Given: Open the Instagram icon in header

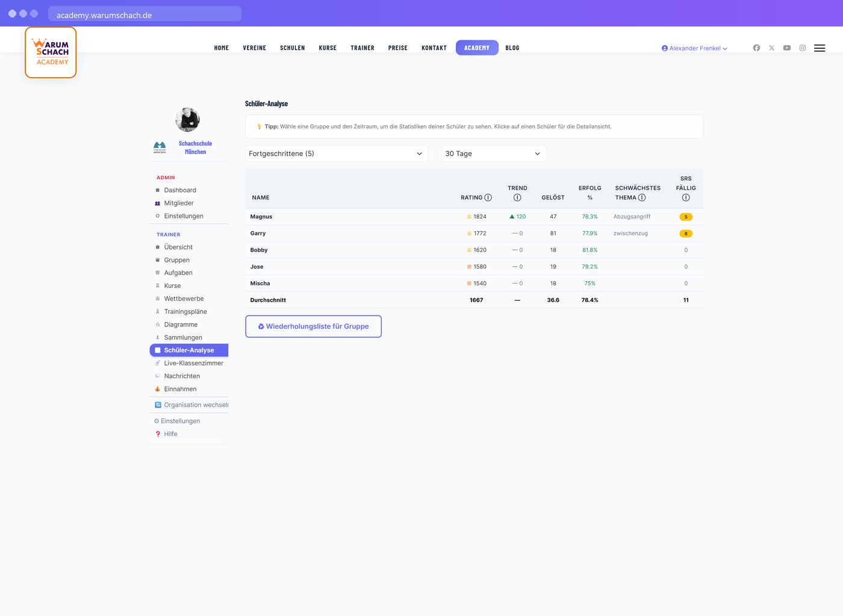Looking at the screenshot, I should click(x=803, y=48).
